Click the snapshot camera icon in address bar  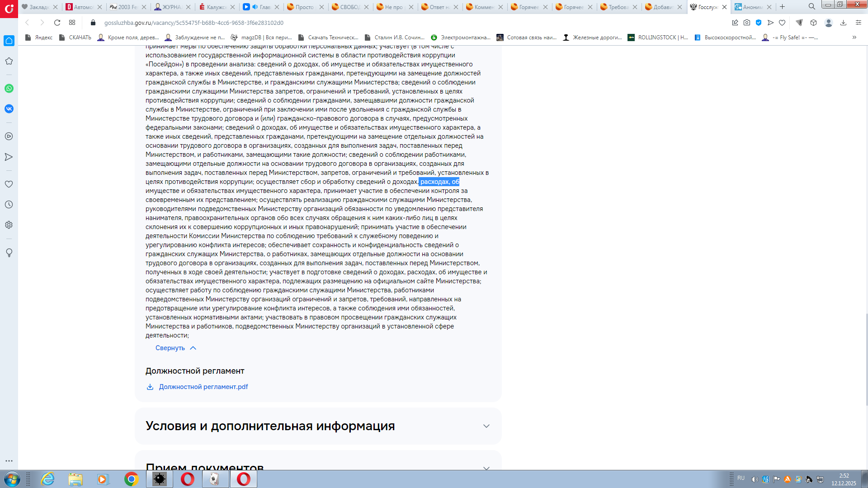point(747,23)
